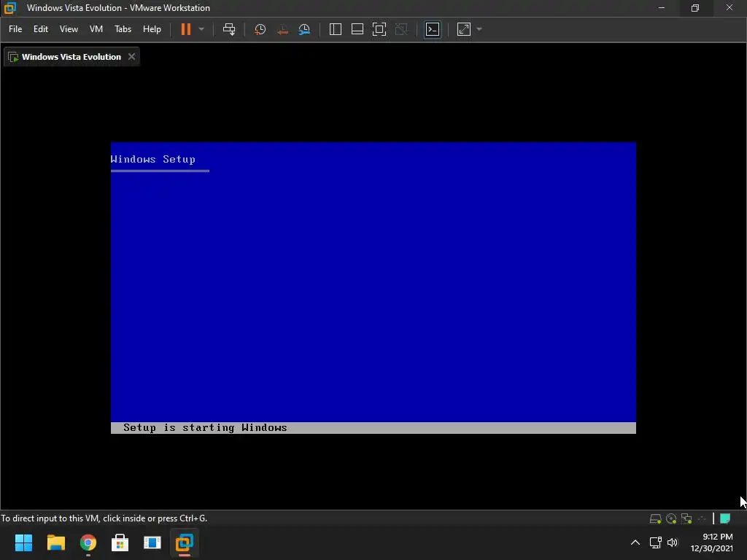Pause the virtual machine with the orange suspend button
The height and width of the screenshot is (560, 747).
(186, 29)
